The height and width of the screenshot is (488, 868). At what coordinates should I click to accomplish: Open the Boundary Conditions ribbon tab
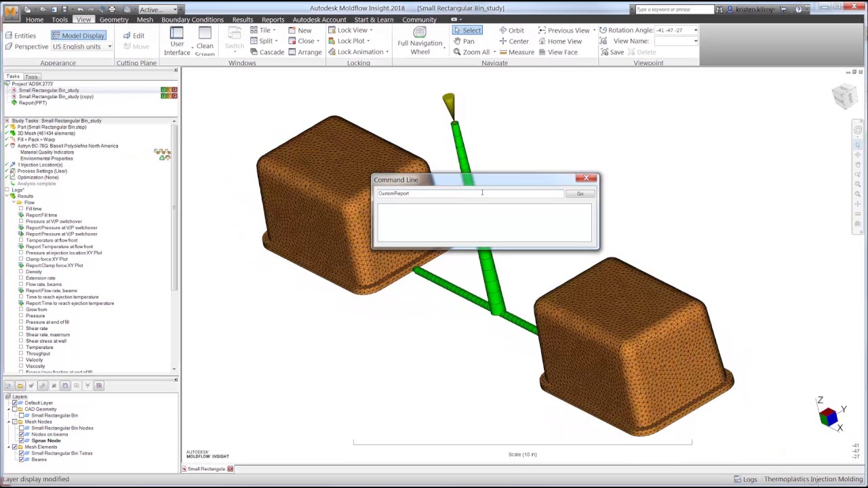click(x=193, y=20)
